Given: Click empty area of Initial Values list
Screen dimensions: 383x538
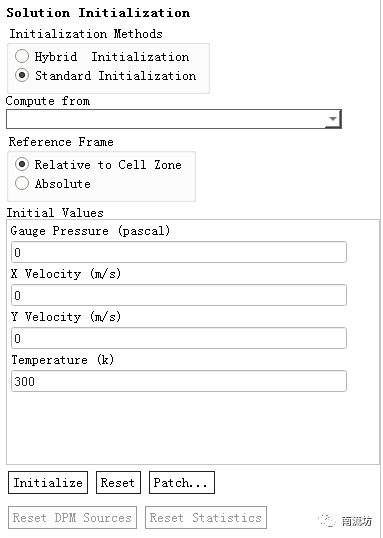Looking at the screenshot, I should (192, 427).
